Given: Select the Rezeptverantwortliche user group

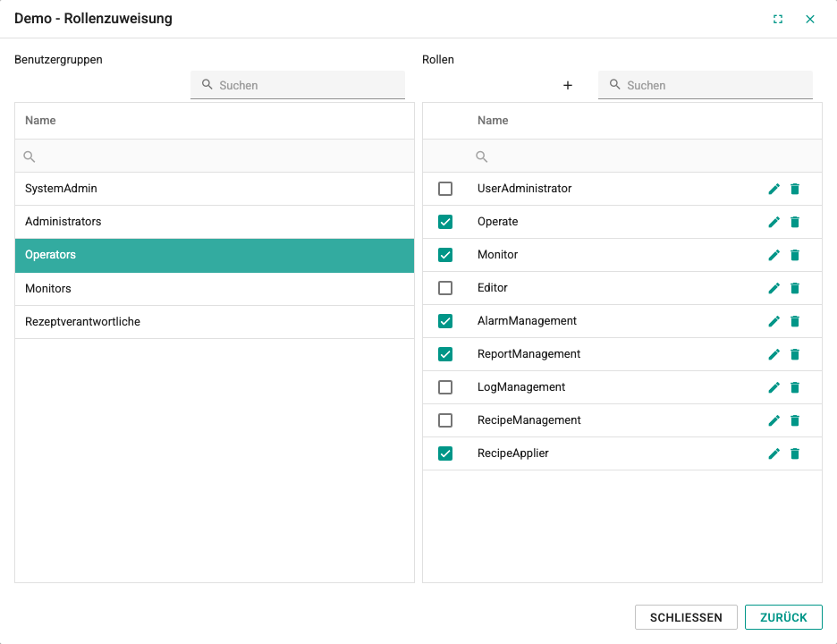Looking at the screenshot, I should coord(215,322).
